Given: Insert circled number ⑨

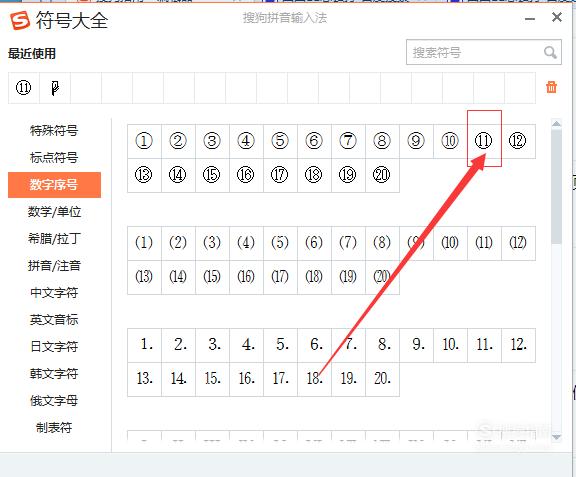Looking at the screenshot, I should [416, 141].
